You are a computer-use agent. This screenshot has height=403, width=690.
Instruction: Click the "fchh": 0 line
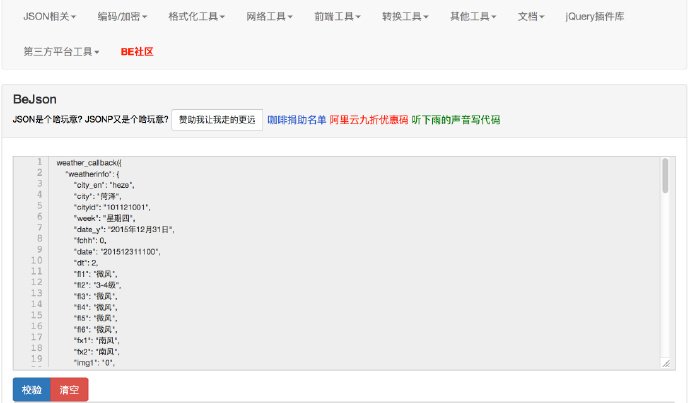[x=90, y=241]
